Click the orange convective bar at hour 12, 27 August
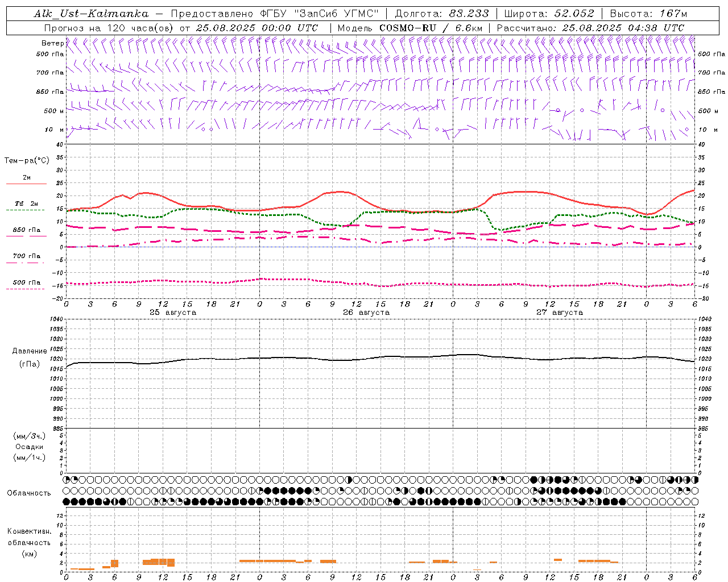This screenshot has width=728, height=582. pyautogui.click(x=558, y=560)
